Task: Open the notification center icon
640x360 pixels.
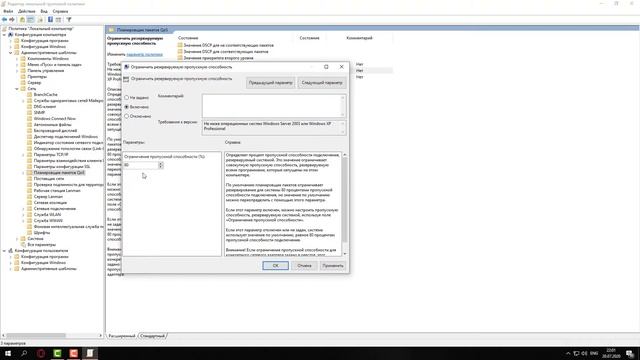Action: (630, 353)
